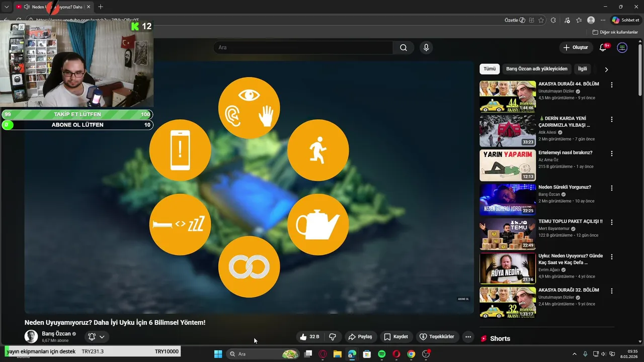This screenshot has width=644, height=362.
Task: Open options for Uyku: Neden Uyuyoruz video
Action: pyautogui.click(x=612, y=256)
